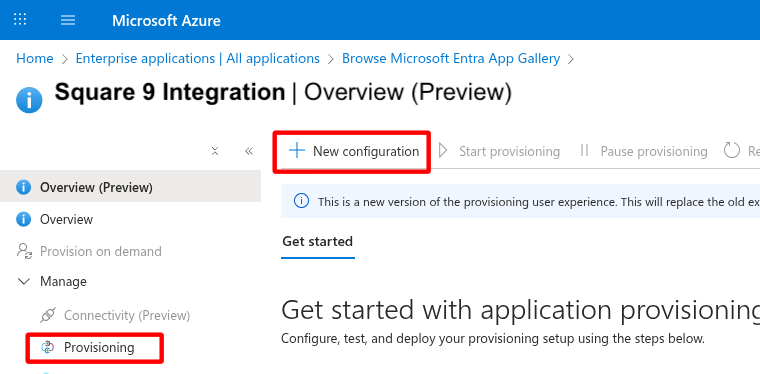
Task: Go to Home breadcrumb
Action: pos(35,59)
